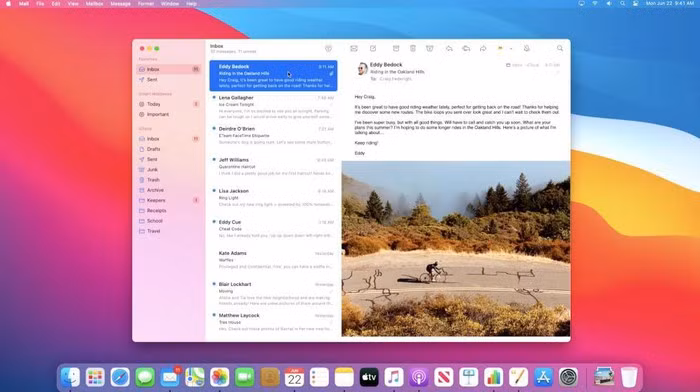Reply to Eddy Bedock's email
The image size is (700, 392).
click(449, 48)
